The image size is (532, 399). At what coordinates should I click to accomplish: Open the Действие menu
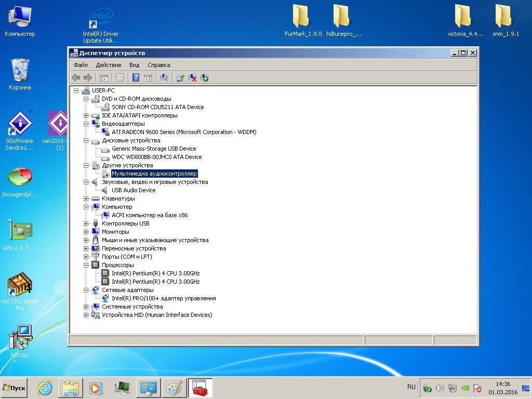pyautogui.click(x=109, y=65)
